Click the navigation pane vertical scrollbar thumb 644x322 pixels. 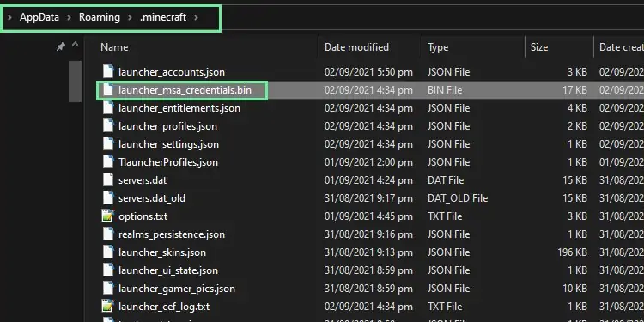pos(76,82)
